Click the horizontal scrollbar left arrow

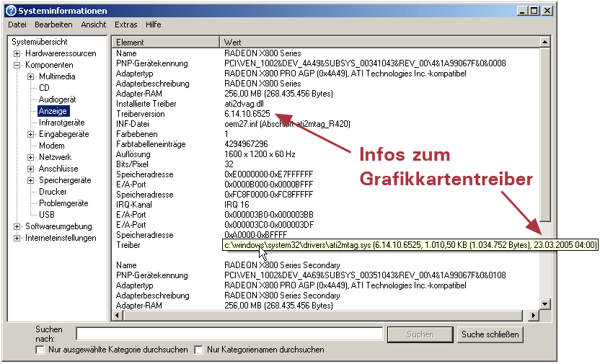[118, 316]
